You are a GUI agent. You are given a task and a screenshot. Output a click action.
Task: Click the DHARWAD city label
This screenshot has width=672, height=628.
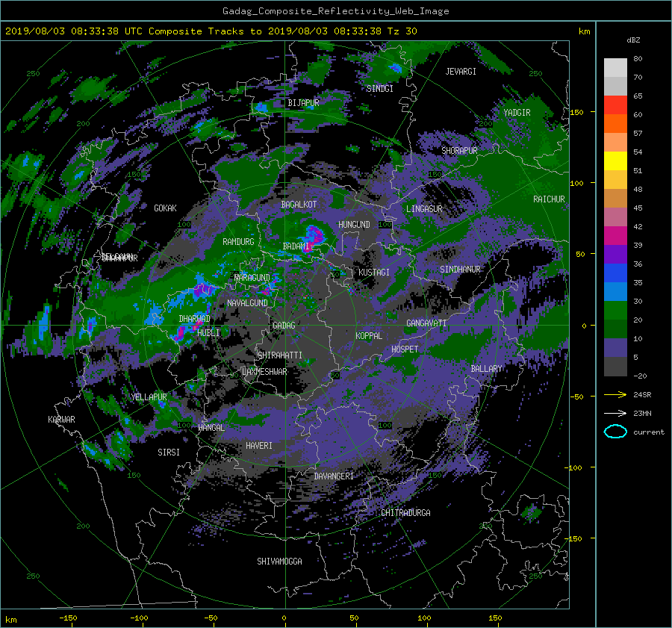click(x=195, y=319)
